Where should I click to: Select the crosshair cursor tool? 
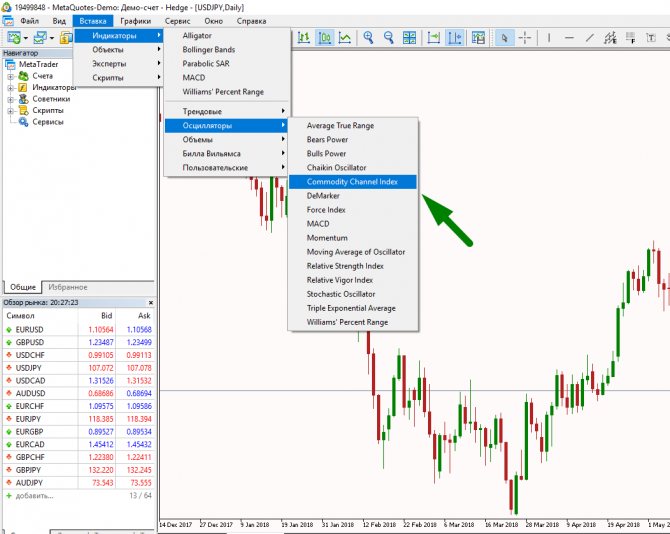tap(527, 38)
